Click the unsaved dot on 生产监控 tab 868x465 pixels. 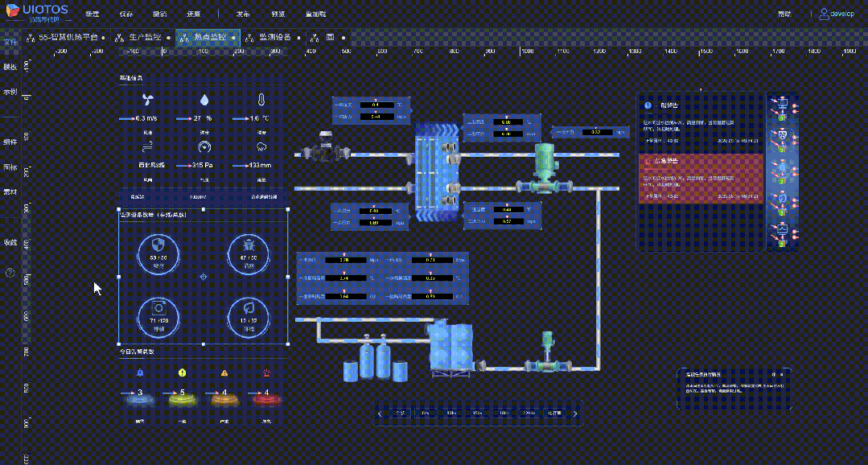[168, 38]
